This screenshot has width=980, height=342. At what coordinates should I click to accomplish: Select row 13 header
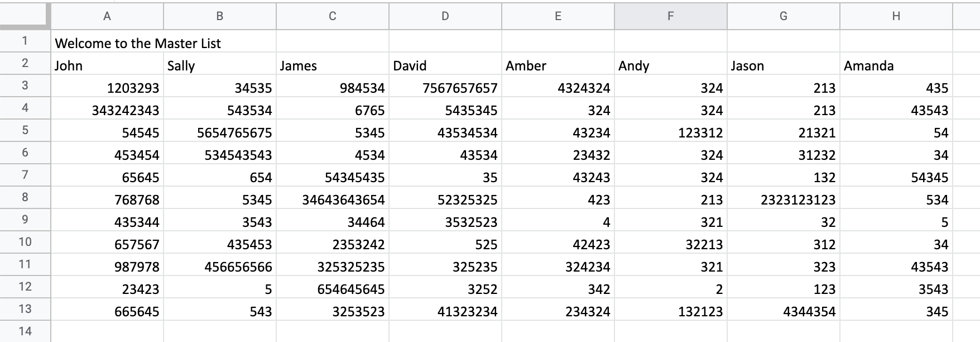[25, 309]
